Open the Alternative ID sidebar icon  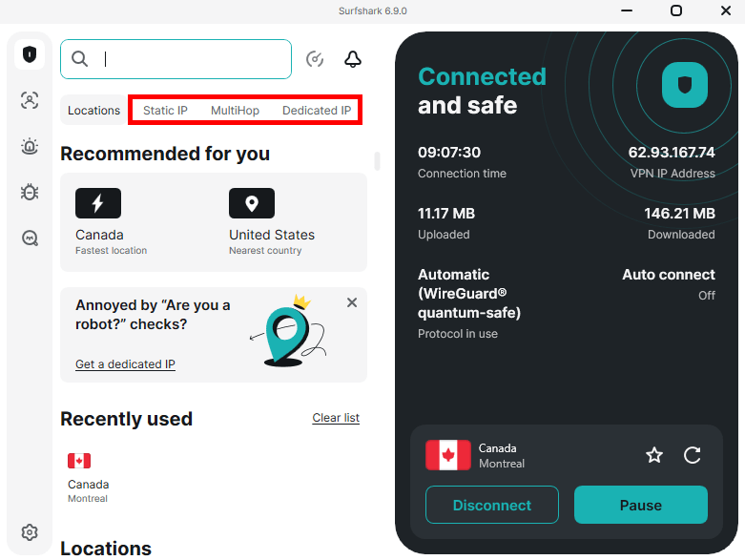coord(30,100)
